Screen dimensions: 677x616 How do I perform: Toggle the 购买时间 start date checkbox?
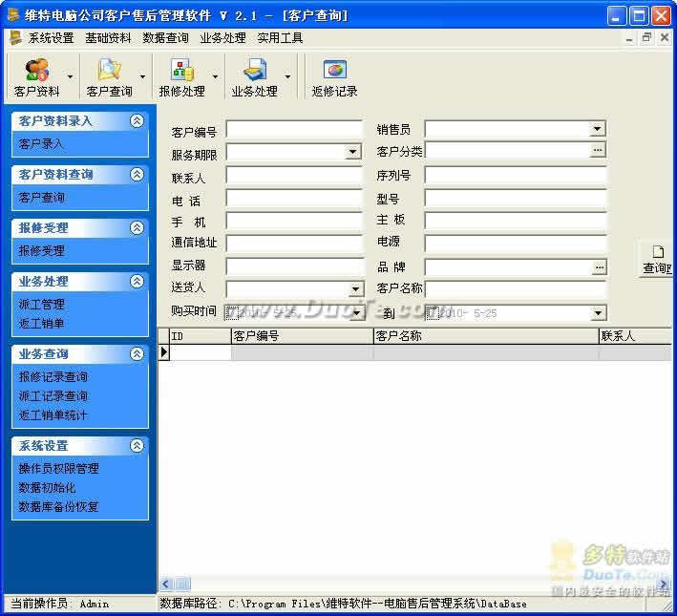coord(230,312)
